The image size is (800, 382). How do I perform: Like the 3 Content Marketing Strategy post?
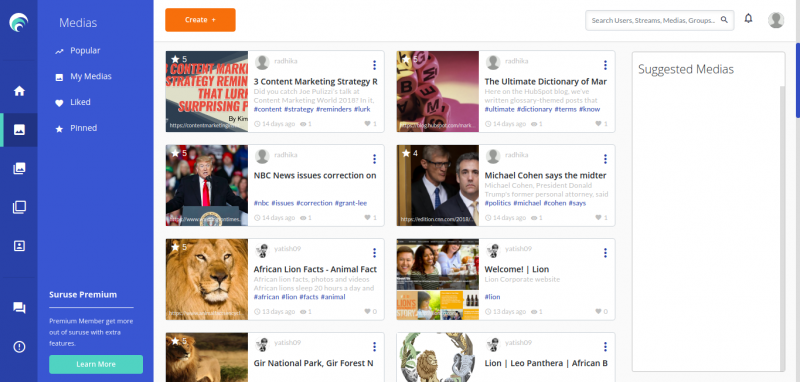tap(367, 124)
